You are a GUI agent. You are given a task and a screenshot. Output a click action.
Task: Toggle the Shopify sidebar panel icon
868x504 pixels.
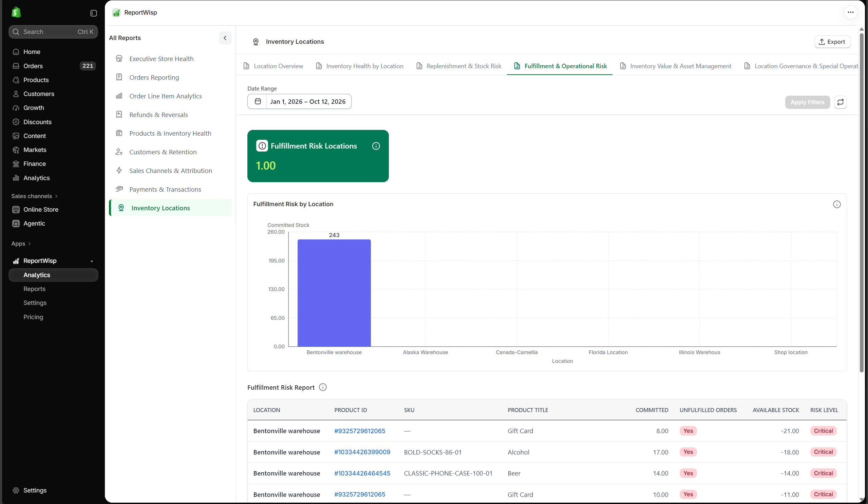point(93,13)
